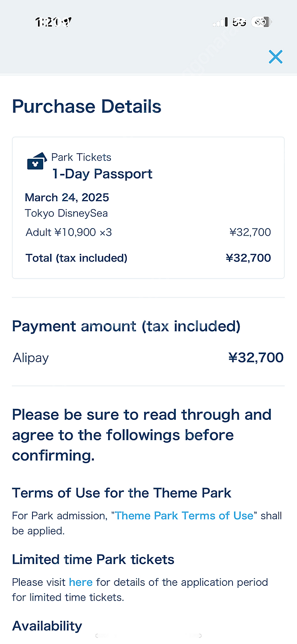Tap the Payment amount (tax included) heading
The image size is (297, 644).
coord(126,326)
